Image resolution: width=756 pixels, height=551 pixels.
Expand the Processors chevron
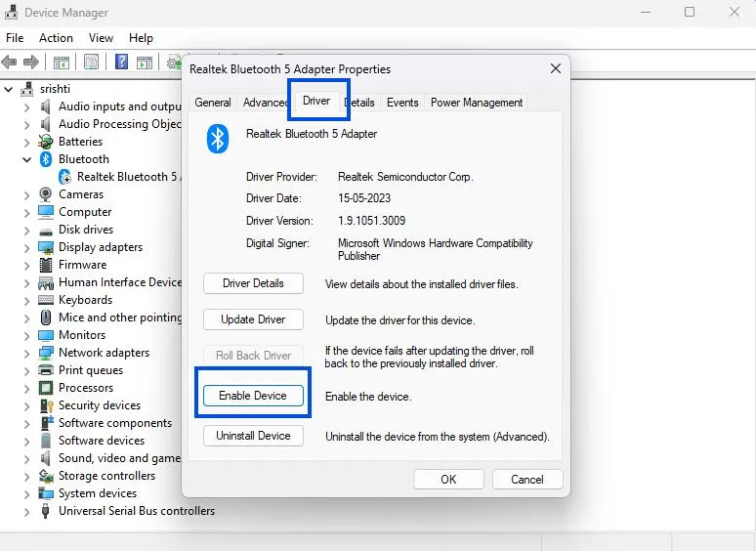[27, 389]
